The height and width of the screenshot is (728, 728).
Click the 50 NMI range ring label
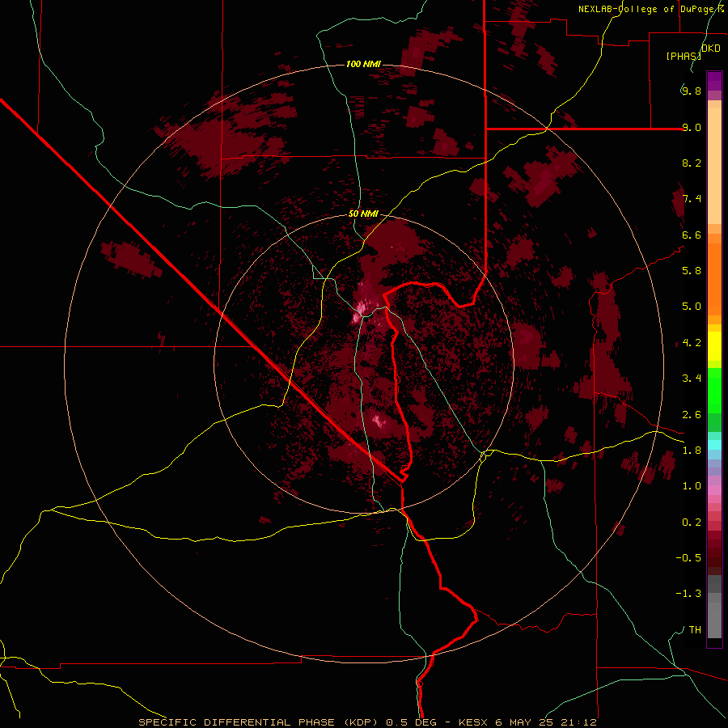[x=363, y=214]
